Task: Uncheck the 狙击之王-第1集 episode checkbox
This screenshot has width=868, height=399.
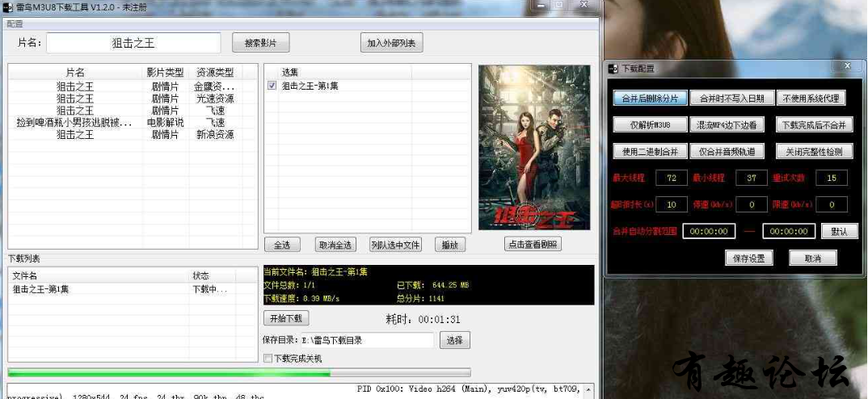Action: click(x=272, y=86)
